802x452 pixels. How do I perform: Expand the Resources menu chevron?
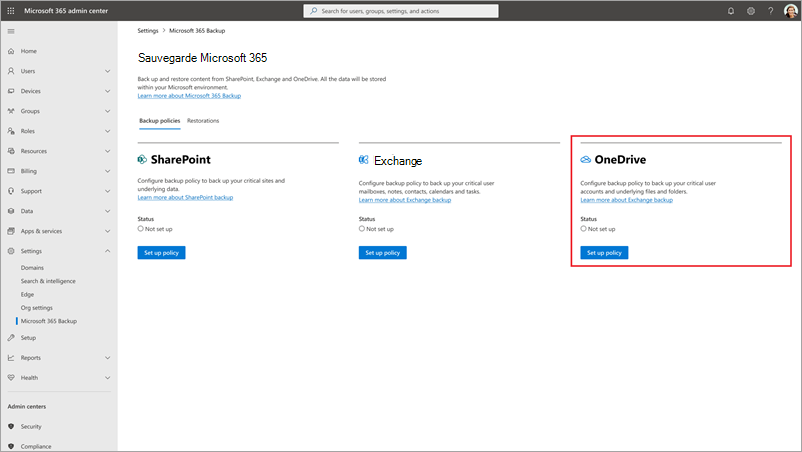107,151
